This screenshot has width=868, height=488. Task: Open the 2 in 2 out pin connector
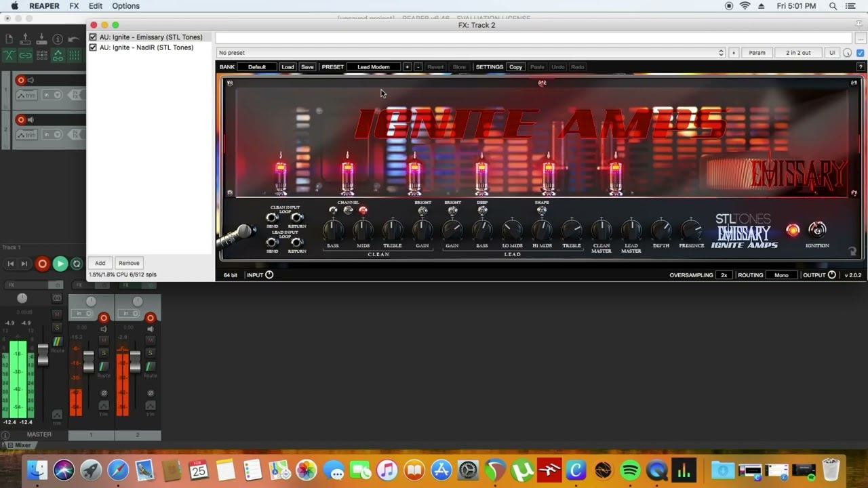click(x=798, y=53)
